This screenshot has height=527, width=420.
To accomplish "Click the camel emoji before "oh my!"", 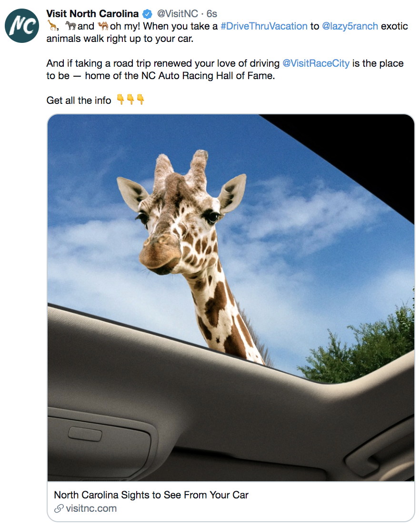I will click(x=102, y=26).
